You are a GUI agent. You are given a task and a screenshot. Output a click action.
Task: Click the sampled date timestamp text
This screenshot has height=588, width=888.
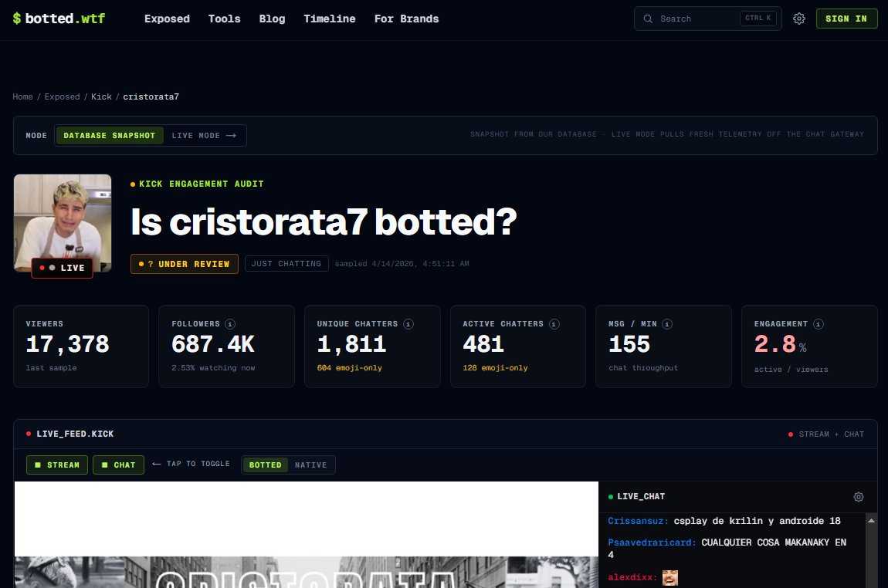(402, 264)
